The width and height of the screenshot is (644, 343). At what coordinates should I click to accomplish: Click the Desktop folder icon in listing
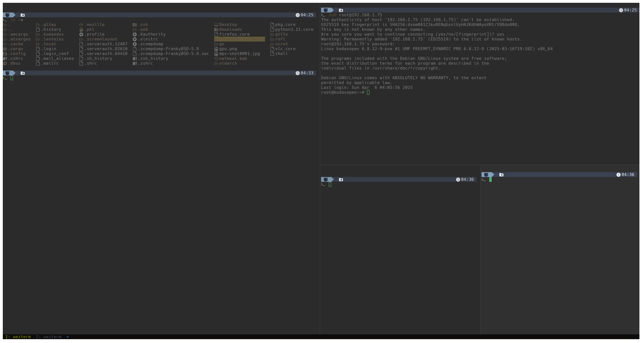pos(216,25)
